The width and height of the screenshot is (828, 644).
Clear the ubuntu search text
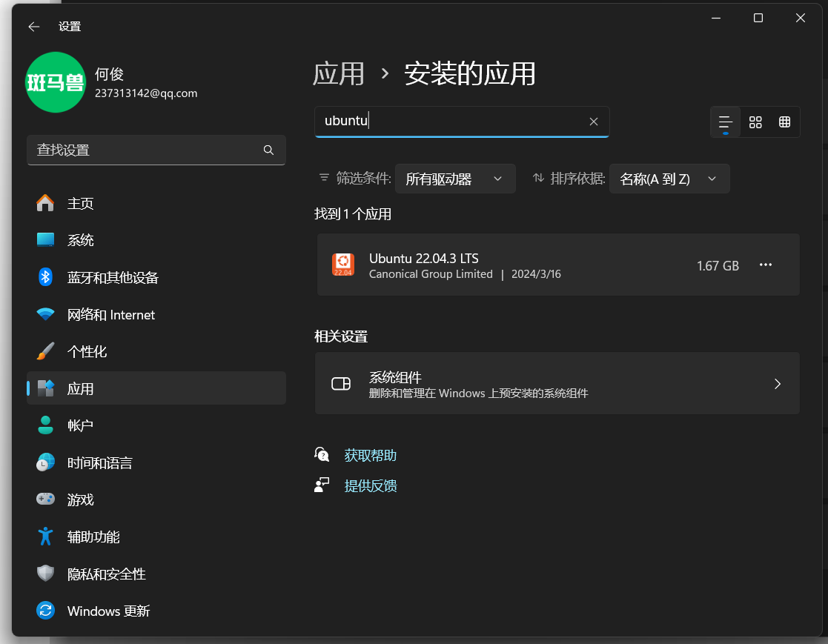[594, 122]
